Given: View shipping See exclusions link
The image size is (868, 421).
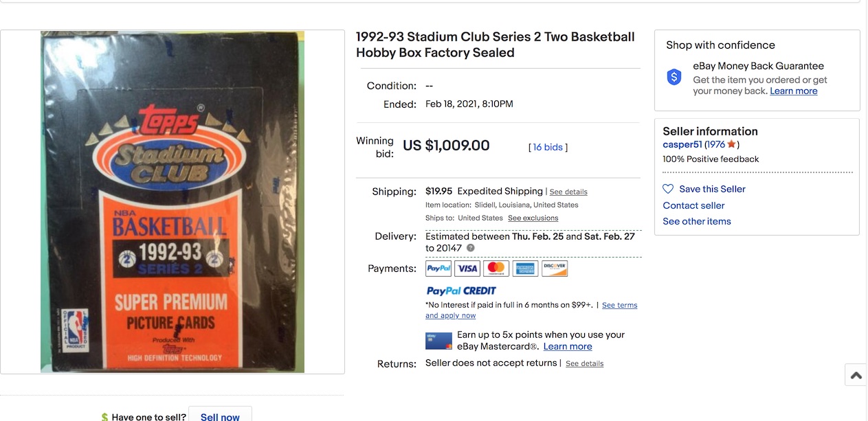Looking at the screenshot, I should 533,218.
